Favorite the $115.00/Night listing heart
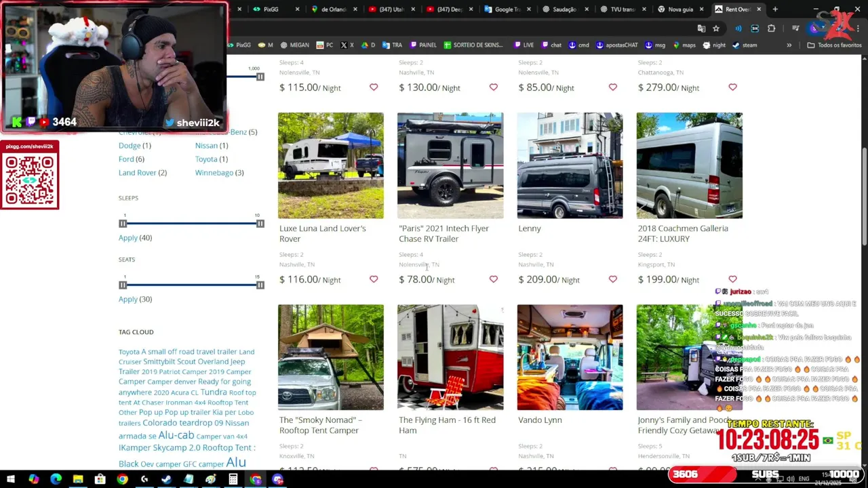 click(374, 87)
